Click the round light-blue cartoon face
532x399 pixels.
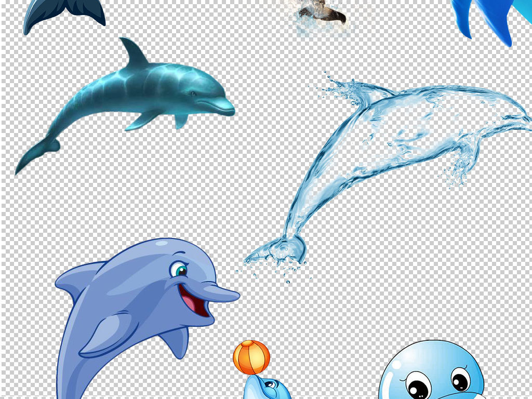click(x=432, y=370)
